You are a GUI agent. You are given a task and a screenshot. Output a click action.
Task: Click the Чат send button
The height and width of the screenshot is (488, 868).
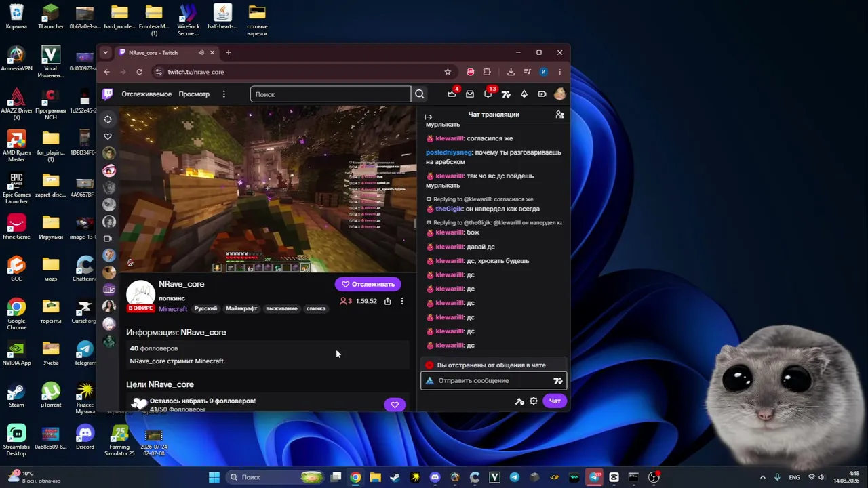[x=555, y=401]
